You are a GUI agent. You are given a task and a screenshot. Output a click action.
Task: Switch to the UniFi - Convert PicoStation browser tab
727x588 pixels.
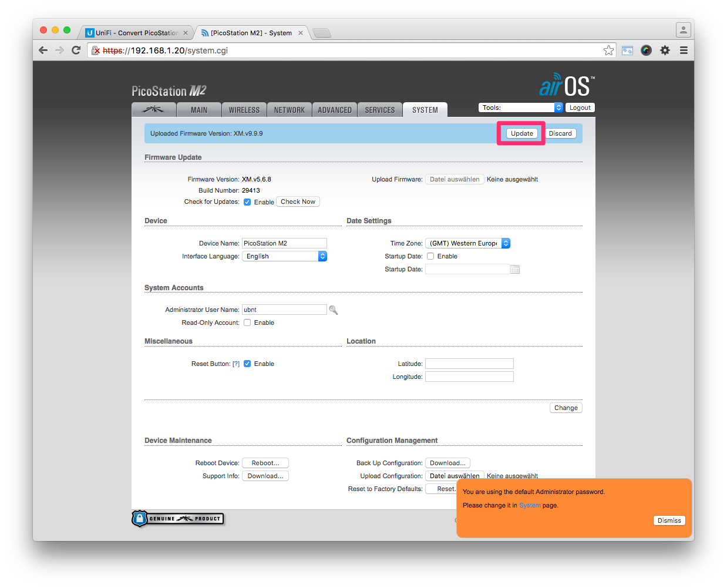tap(136, 33)
